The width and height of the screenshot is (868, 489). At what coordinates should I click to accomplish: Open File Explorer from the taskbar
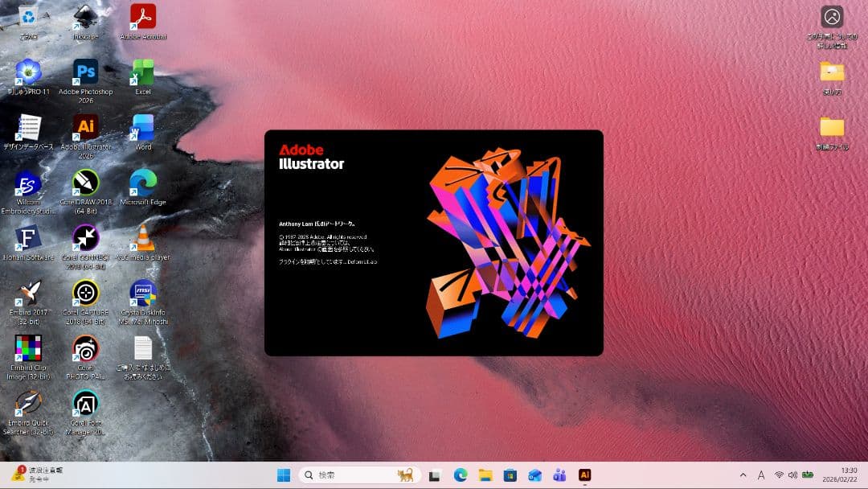[x=485, y=475]
